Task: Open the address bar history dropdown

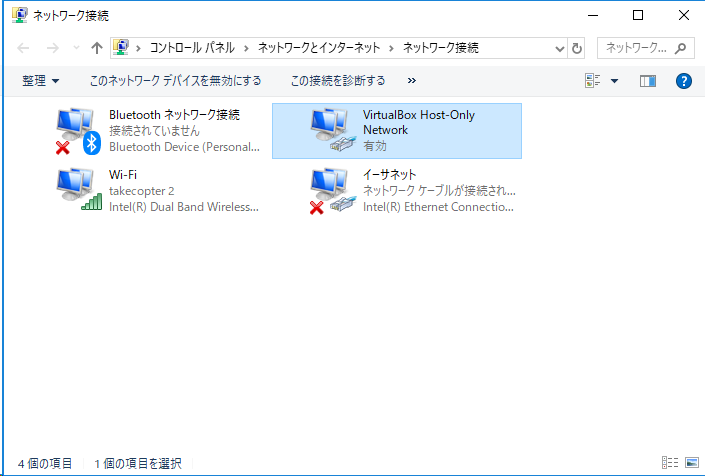Action: coord(558,48)
